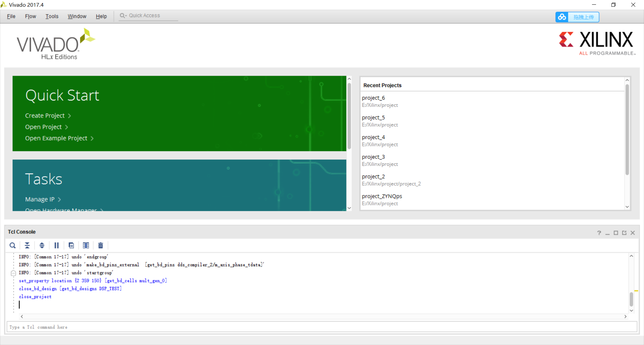Click the set_property location command line

[93, 281]
